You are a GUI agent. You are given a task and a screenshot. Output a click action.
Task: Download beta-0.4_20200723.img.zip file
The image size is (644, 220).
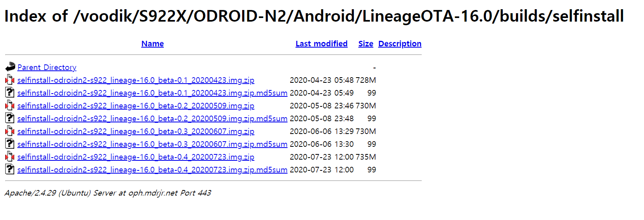point(136,157)
